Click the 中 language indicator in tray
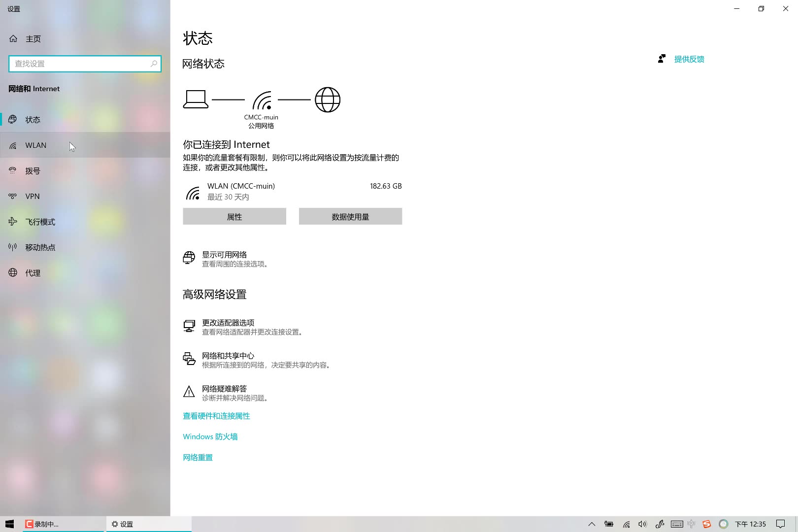 point(691,524)
